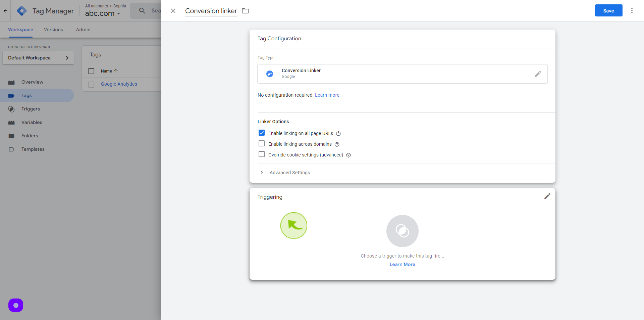
Task: Check the select-all checkbox in Tags table header
Action: pyautogui.click(x=91, y=71)
